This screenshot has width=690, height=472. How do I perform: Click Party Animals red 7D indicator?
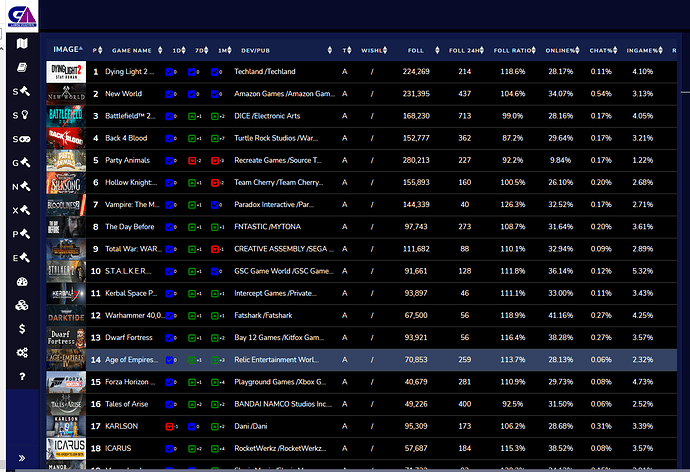tap(194, 161)
